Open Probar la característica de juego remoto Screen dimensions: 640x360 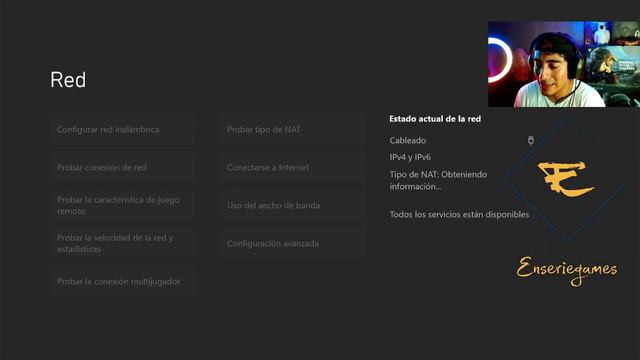[123, 205]
